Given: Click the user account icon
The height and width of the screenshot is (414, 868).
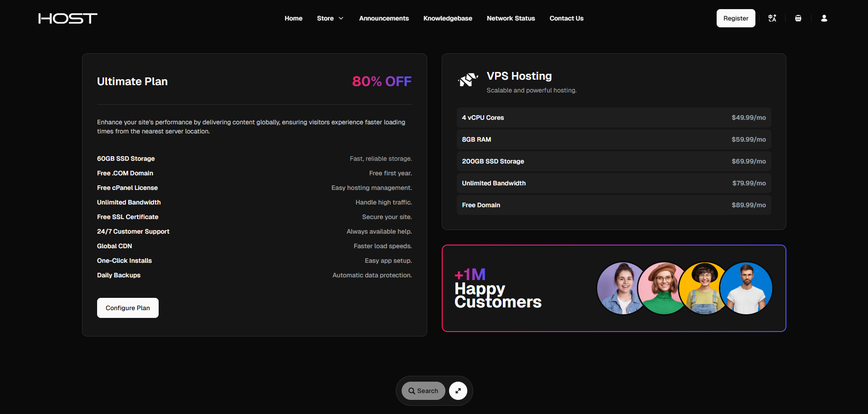Looking at the screenshot, I should click(x=824, y=18).
